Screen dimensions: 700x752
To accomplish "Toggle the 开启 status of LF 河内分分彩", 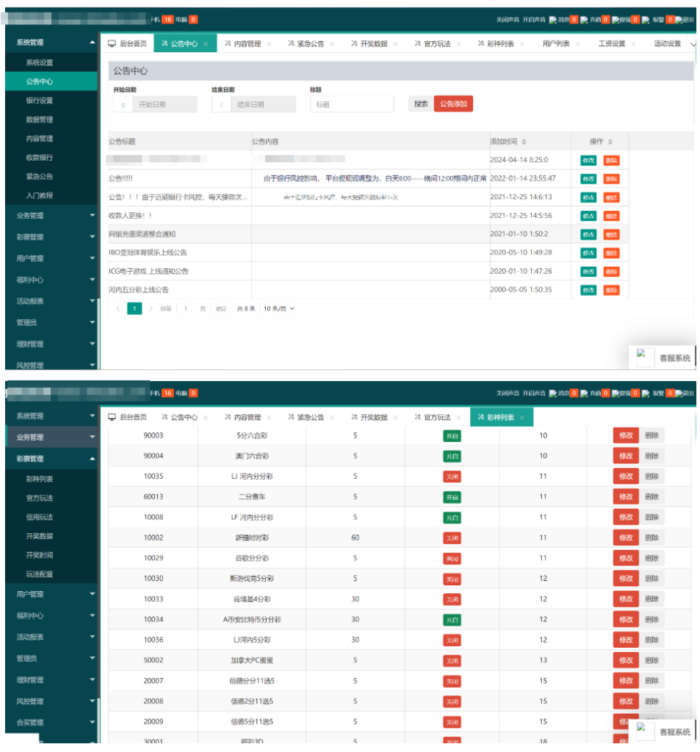I will pos(452,518).
